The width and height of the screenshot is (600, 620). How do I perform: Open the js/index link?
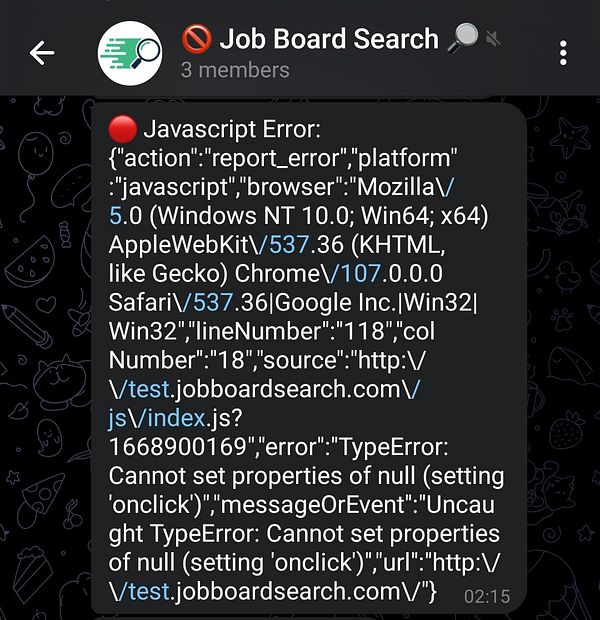pos(157,418)
